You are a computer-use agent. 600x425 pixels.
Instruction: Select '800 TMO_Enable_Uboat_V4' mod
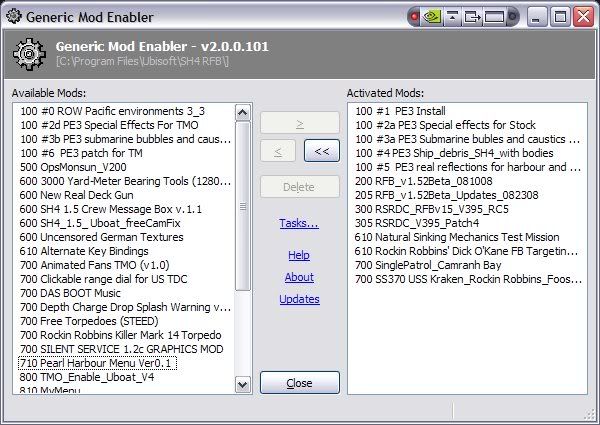click(x=87, y=377)
